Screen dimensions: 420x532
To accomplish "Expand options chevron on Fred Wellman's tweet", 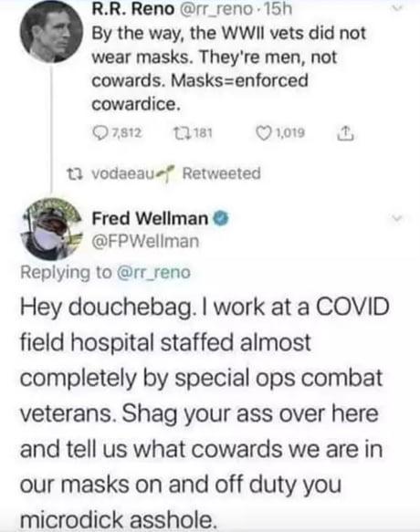I will pyautogui.click(x=396, y=219).
